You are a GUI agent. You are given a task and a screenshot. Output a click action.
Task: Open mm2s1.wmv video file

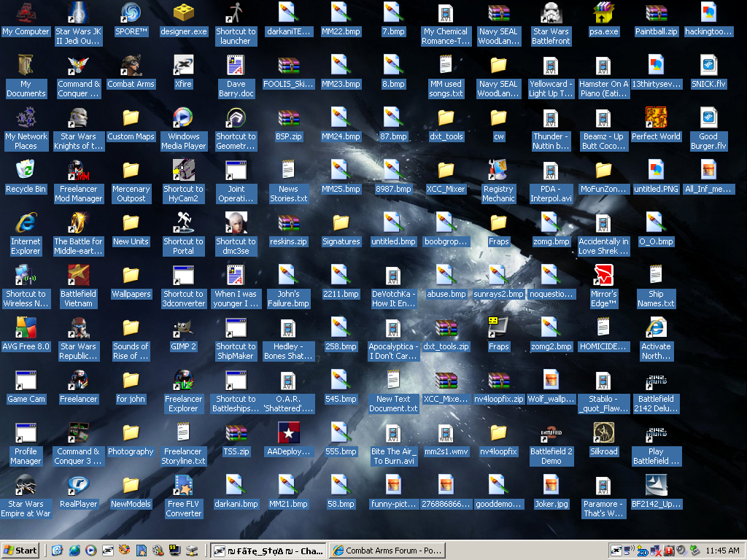pos(446,440)
